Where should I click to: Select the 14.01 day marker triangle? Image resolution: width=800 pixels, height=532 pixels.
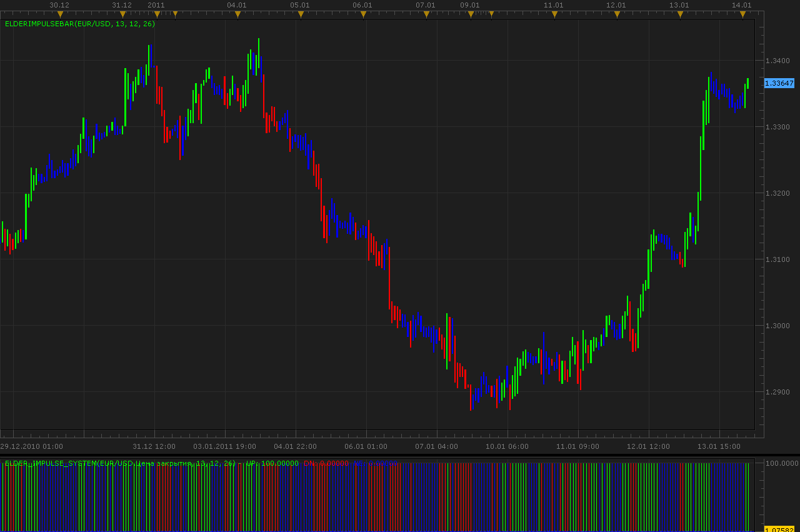742,14
